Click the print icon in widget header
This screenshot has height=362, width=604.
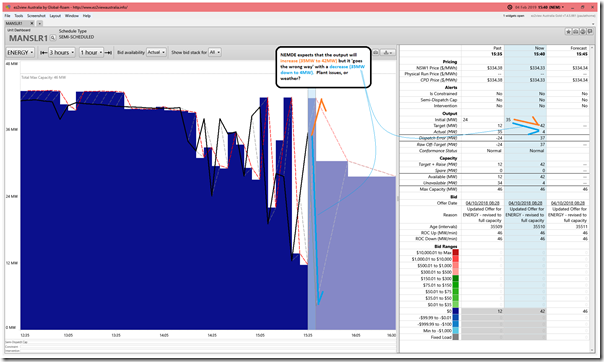[x=575, y=32]
